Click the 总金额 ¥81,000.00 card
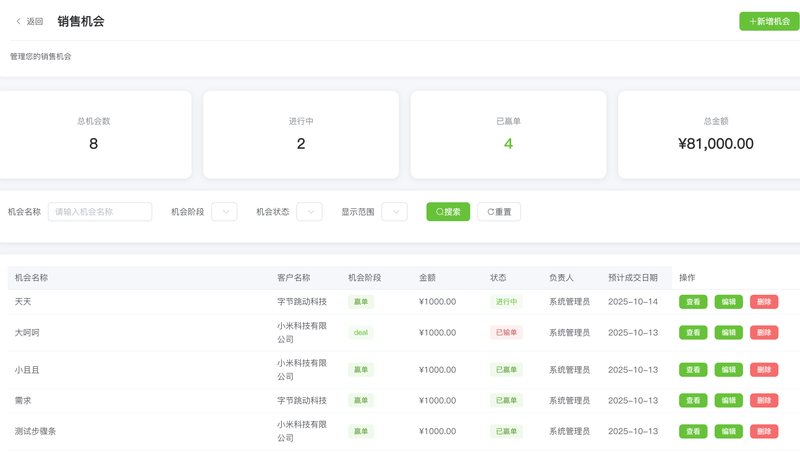 pos(709,135)
